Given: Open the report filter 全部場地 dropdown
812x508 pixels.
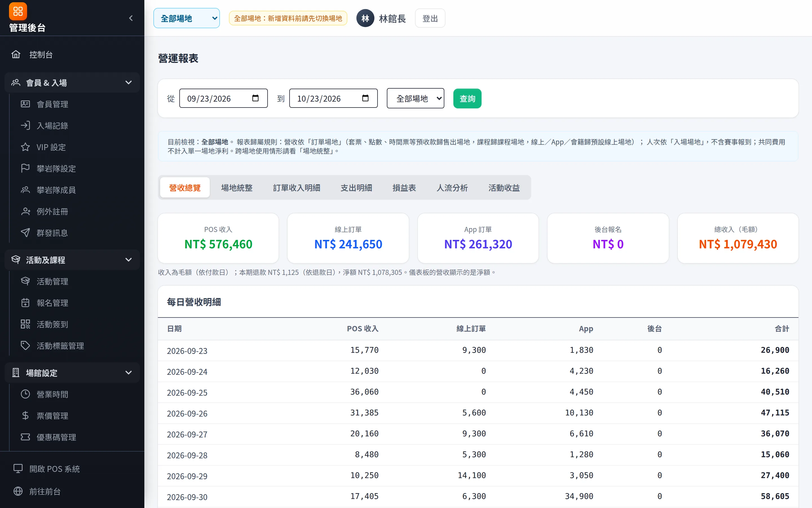Looking at the screenshot, I should coord(415,98).
